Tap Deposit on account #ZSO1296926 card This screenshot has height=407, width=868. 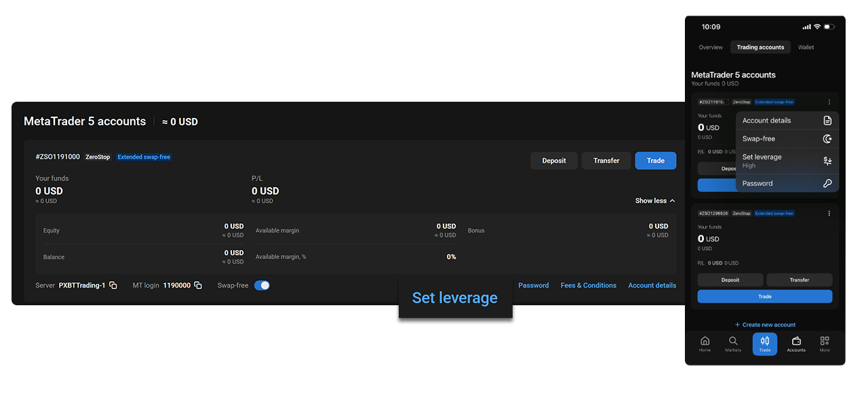730,280
